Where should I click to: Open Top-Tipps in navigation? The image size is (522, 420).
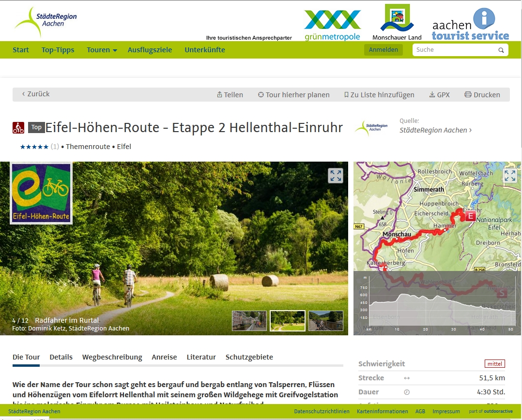tap(58, 50)
